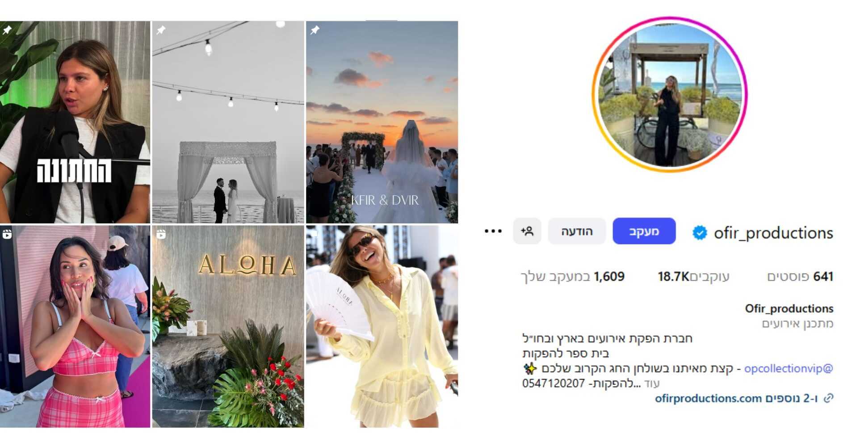This screenshot has height=447, width=868.
Task: Click reels icon on pink outfit post
Action: point(7,234)
